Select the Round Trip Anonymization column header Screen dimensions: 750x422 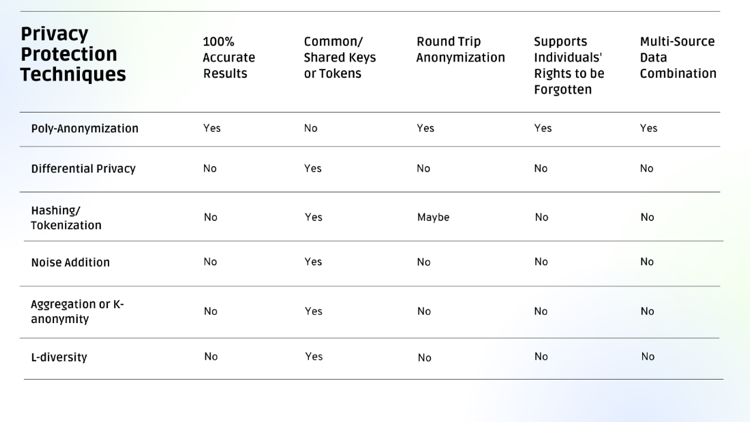[461, 50]
